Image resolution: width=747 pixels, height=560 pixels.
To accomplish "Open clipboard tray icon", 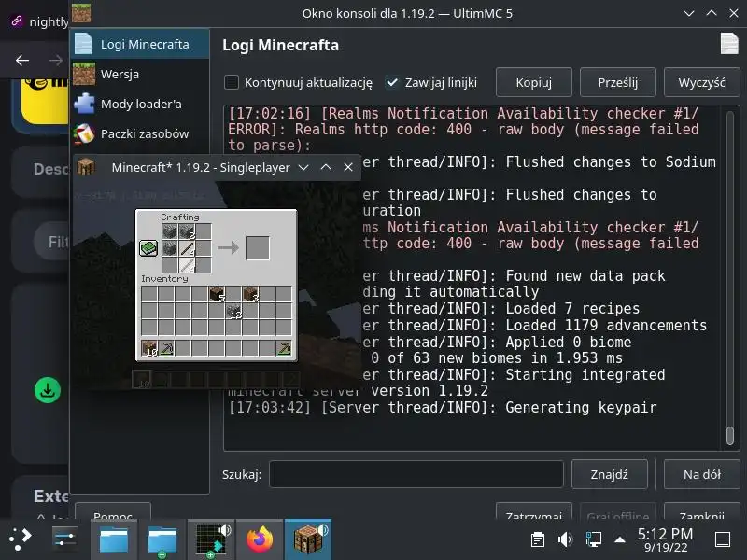I will pos(538,539).
